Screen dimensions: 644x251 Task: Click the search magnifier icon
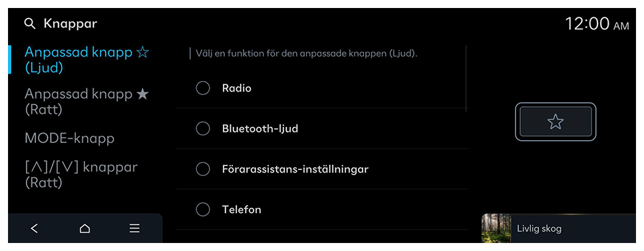tap(29, 24)
